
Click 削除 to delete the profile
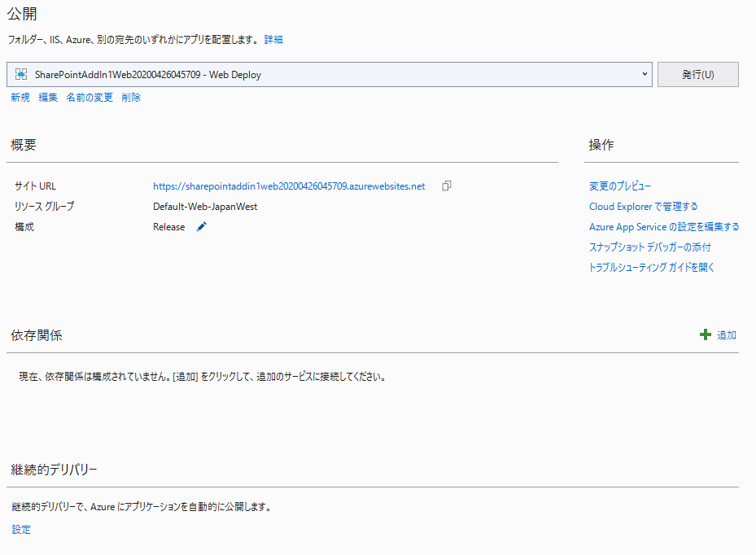pos(131,98)
